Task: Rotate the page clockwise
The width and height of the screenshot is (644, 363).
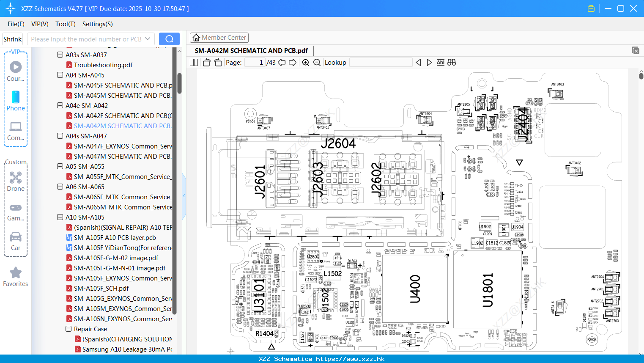Action: (218, 62)
